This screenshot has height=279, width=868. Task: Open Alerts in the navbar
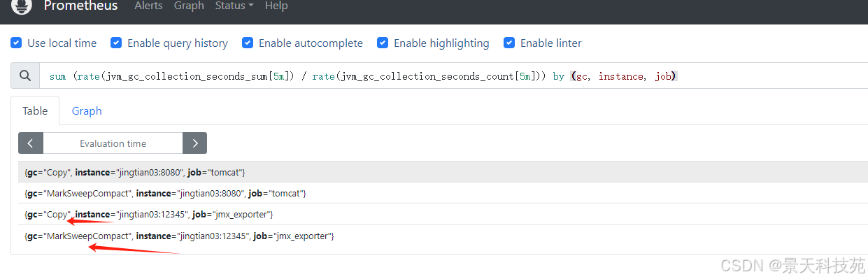point(148,6)
